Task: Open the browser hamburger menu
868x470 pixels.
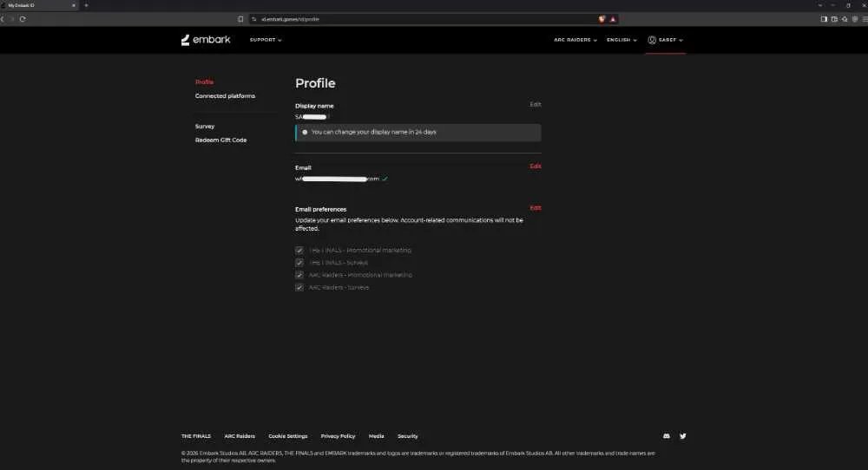Action: (865, 19)
